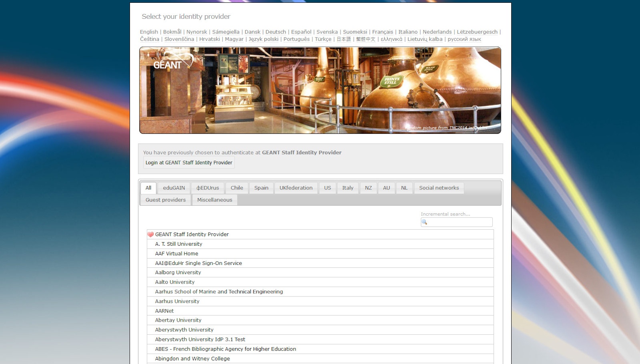Focus the Incremental search input field
The height and width of the screenshot is (364, 640).
click(456, 222)
